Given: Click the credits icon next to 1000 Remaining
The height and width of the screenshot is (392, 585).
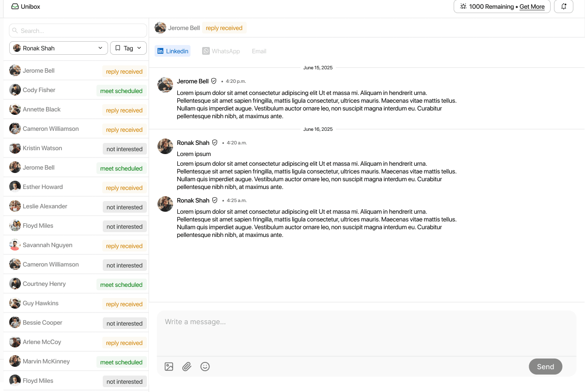Looking at the screenshot, I should tap(463, 6).
